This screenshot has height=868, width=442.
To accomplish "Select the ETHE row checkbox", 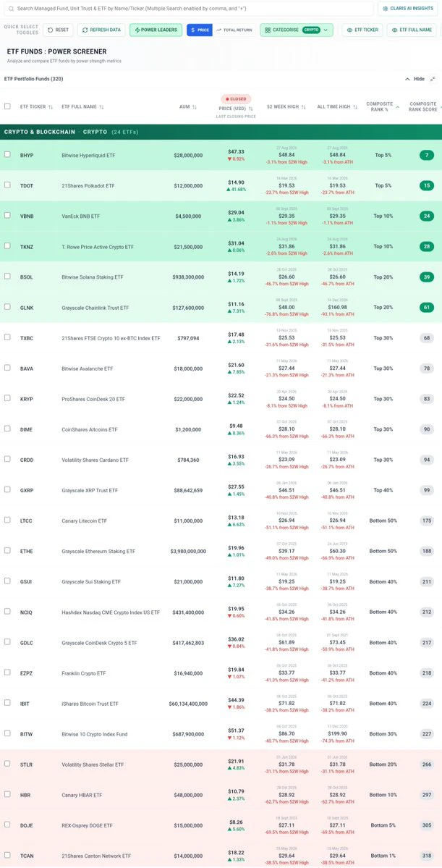I will tap(7, 550).
